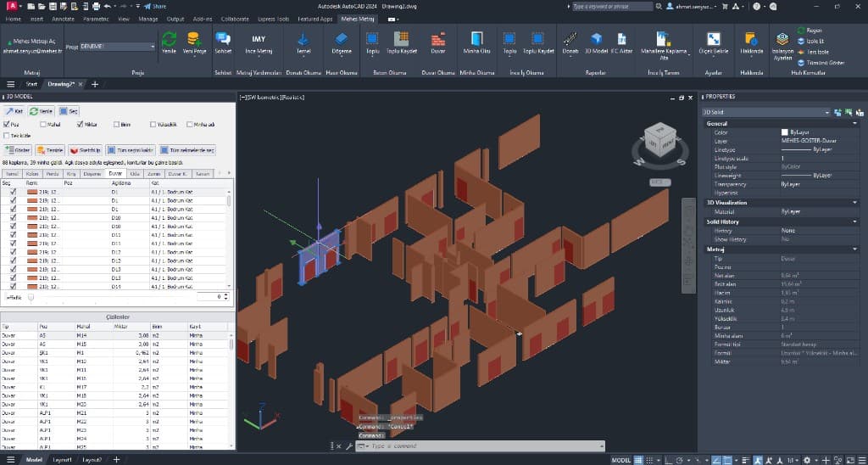Click the hamburger menu next to the Start tab
The image size is (868, 465).
[x=10, y=84]
